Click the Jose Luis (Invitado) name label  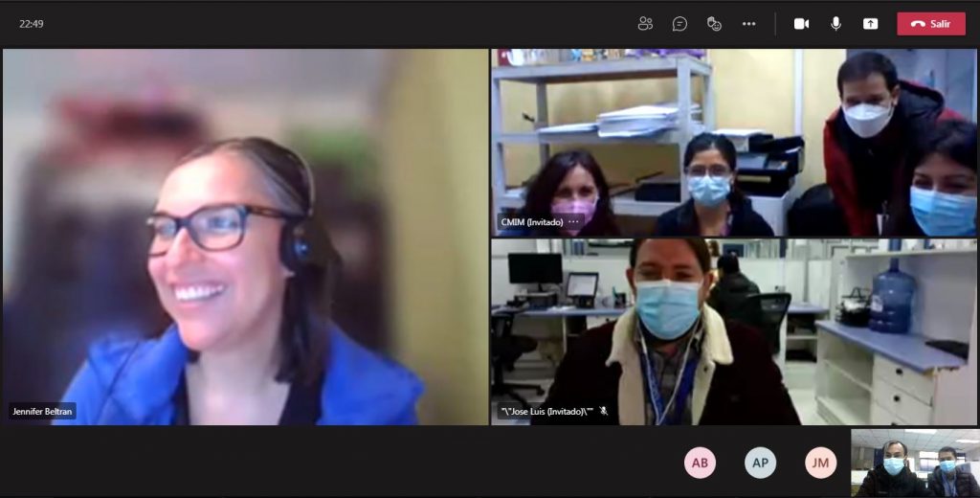pos(546,411)
